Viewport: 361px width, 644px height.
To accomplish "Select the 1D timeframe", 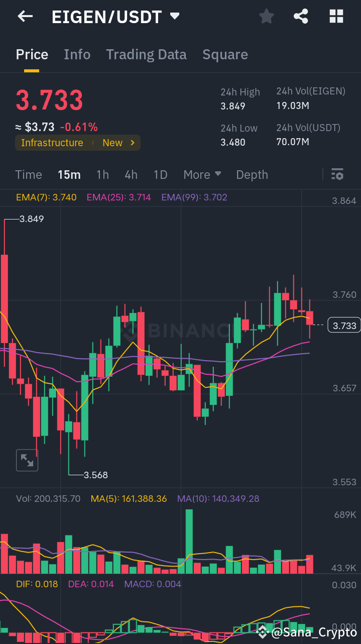I will (x=161, y=174).
